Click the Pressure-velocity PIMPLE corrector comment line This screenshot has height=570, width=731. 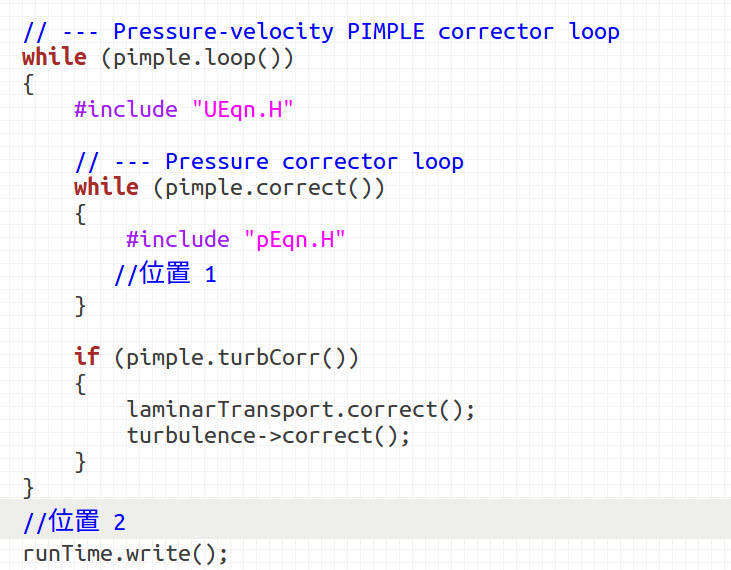point(321,32)
